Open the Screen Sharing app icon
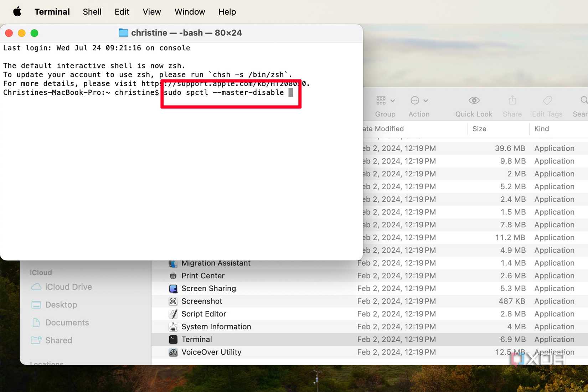 click(174, 288)
